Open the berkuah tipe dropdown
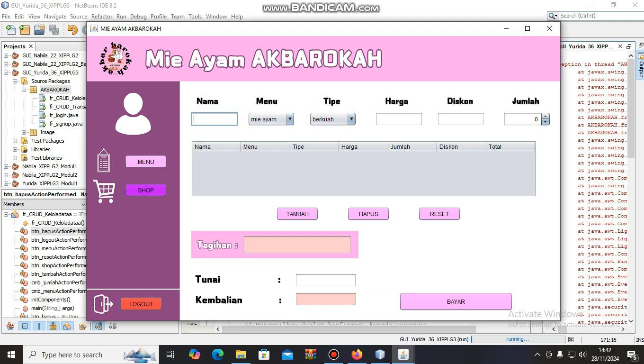 pos(351,119)
